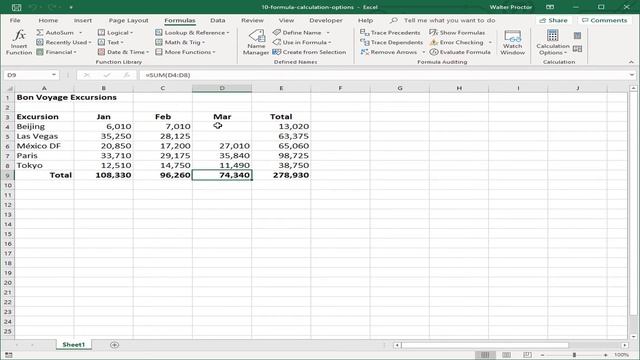The image size is (640, 360).
Task: Open Calculation Options menu
Action: point(553,42)
